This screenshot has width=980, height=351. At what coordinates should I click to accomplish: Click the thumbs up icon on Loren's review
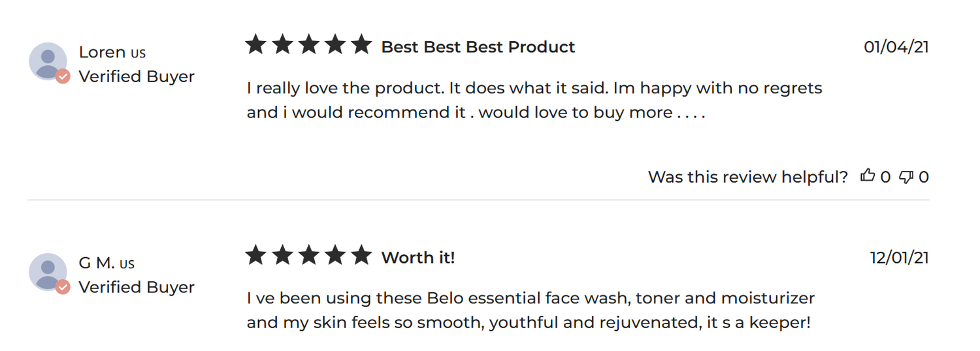867,175
